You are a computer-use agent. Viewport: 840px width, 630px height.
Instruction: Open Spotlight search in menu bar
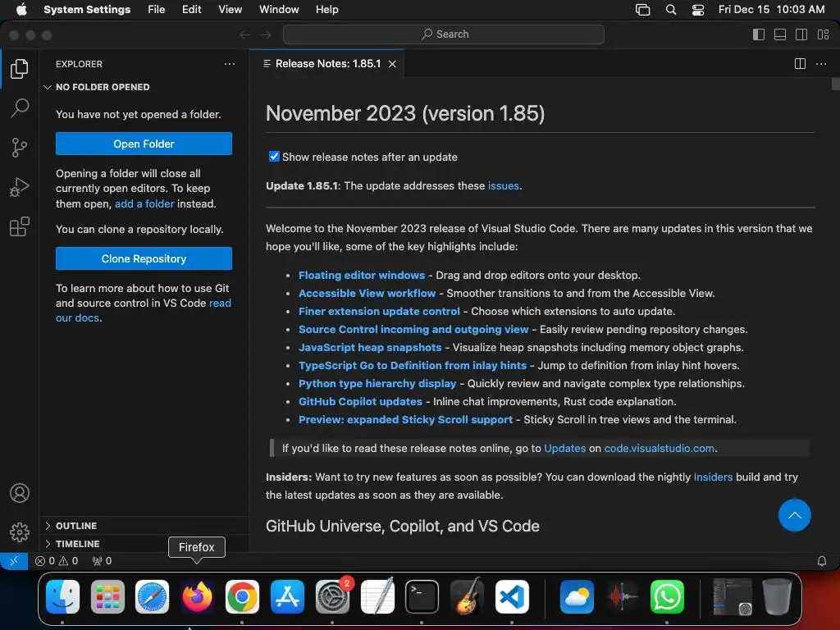[x=670, y=10]
